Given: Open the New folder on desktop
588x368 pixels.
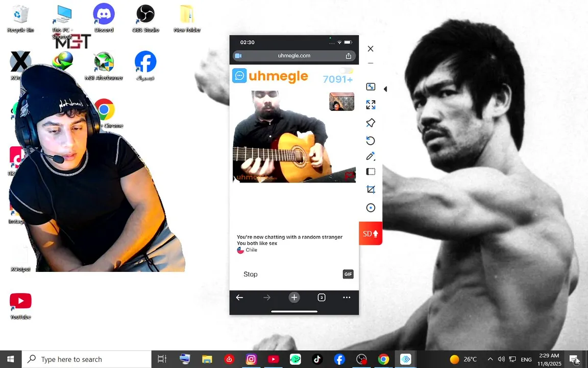Looking at the screenshot, I should 187,18.
